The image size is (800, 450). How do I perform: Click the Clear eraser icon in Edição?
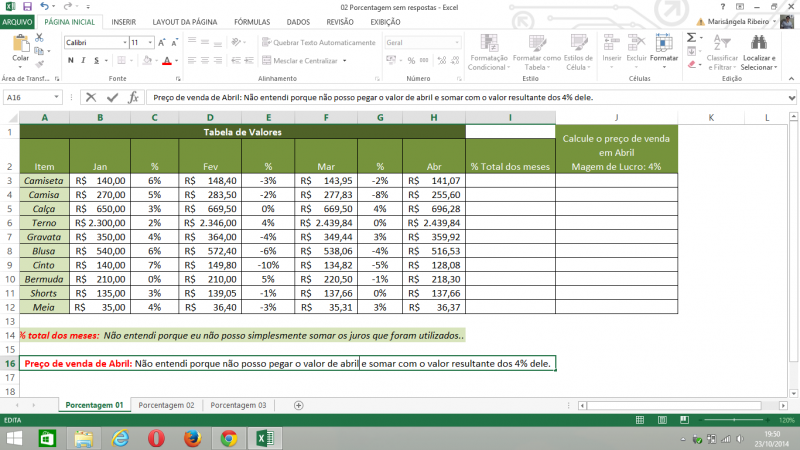pos(691,64)
